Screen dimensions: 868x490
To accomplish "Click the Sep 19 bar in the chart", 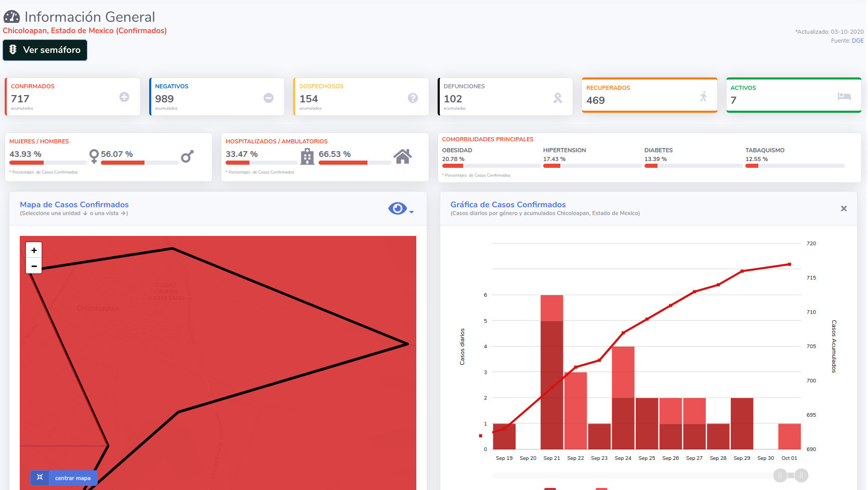I will tap(504, 436).
